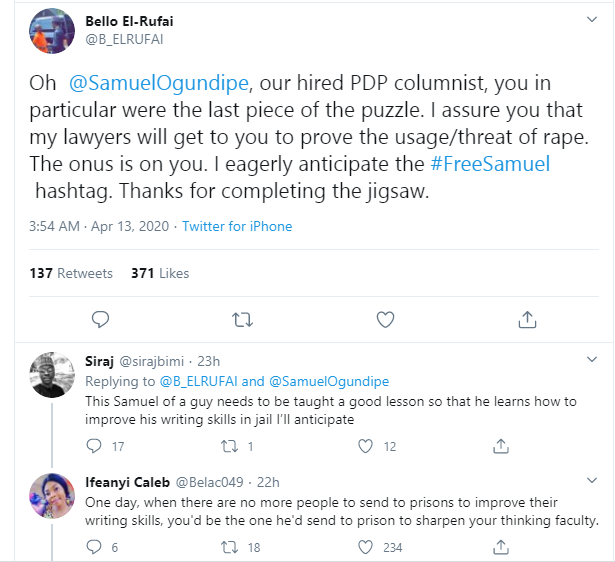Screen dimensions: 615x562
Task: Open Bello El-Rufai's profile picture
Action: pyautogui.click(x=52, y=31)
